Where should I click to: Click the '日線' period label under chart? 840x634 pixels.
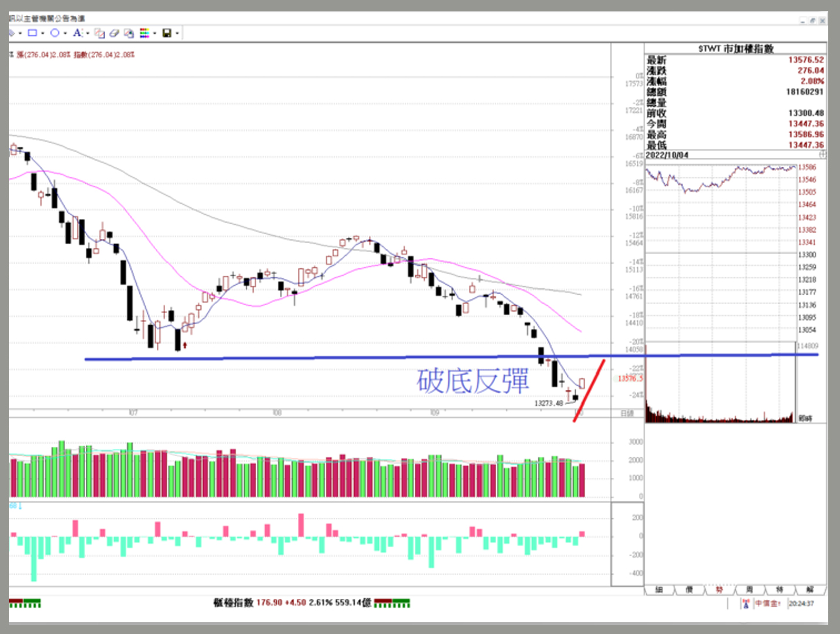627,414
